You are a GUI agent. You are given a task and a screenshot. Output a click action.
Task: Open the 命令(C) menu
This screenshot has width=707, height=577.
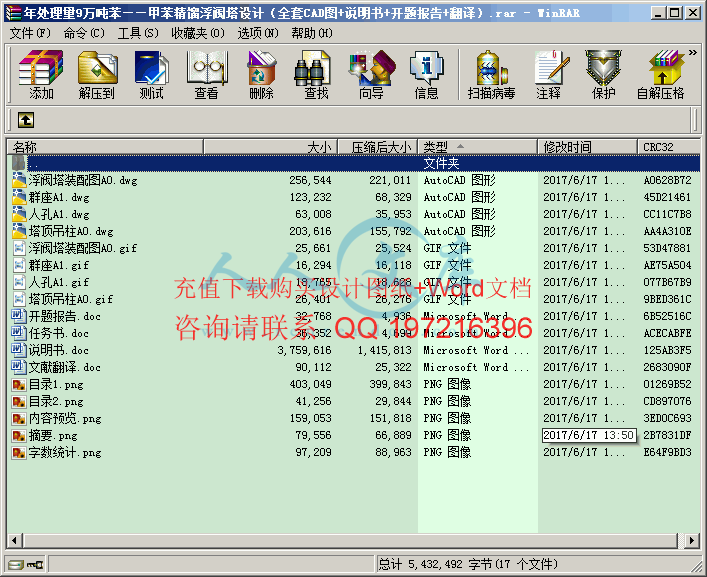[84, 33]
